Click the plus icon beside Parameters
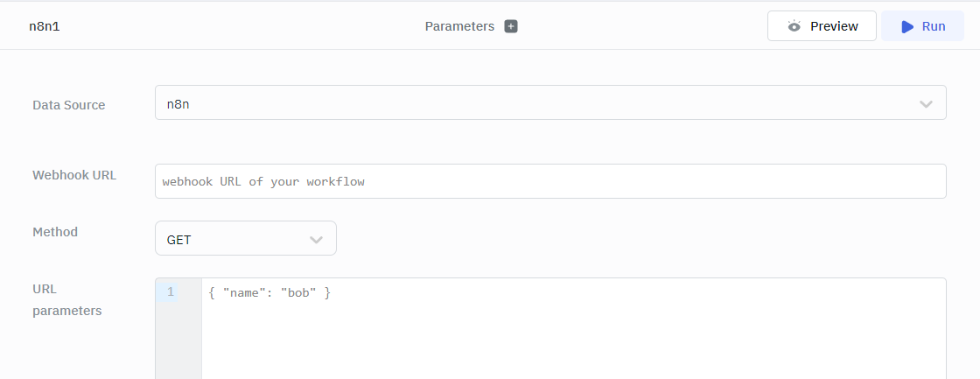980x379 pixels. [511, 26]
